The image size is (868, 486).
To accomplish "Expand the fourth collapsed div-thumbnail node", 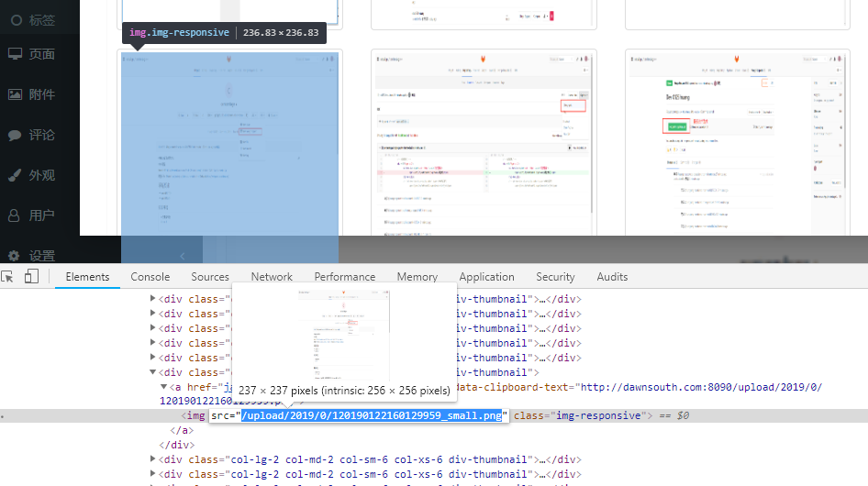I will tap(153, 343).
